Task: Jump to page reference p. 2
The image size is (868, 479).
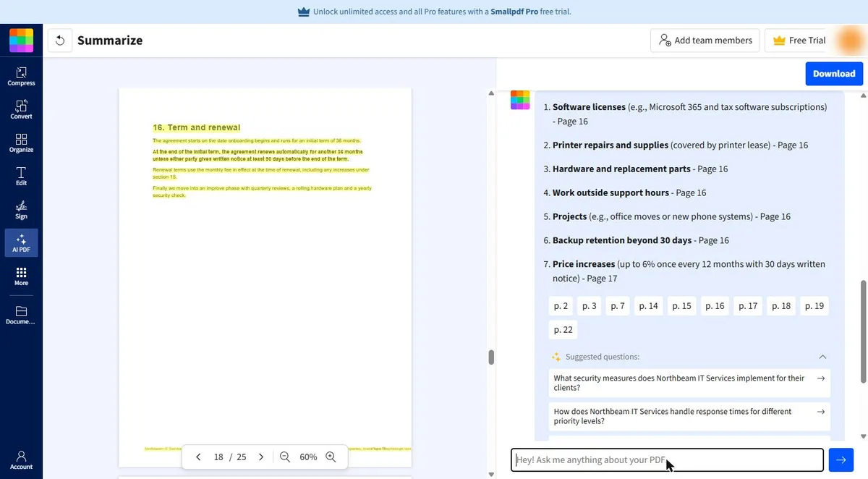Action: click(561, 306)
